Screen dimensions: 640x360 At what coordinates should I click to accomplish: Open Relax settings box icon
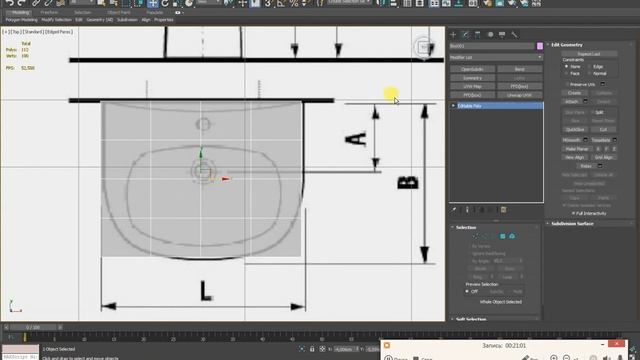(x=600, y=166)
